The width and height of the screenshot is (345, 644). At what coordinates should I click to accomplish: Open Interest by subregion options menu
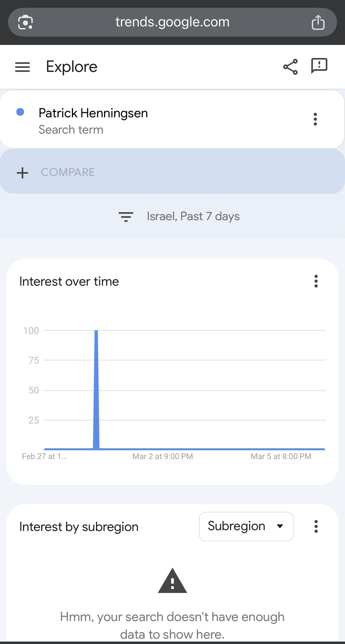coord(316,526)
